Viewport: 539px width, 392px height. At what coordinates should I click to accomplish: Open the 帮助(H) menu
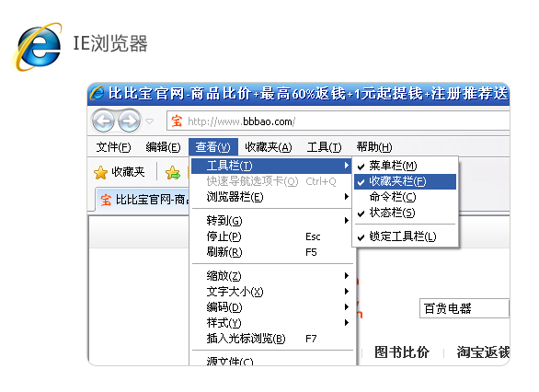click(374, 147)
